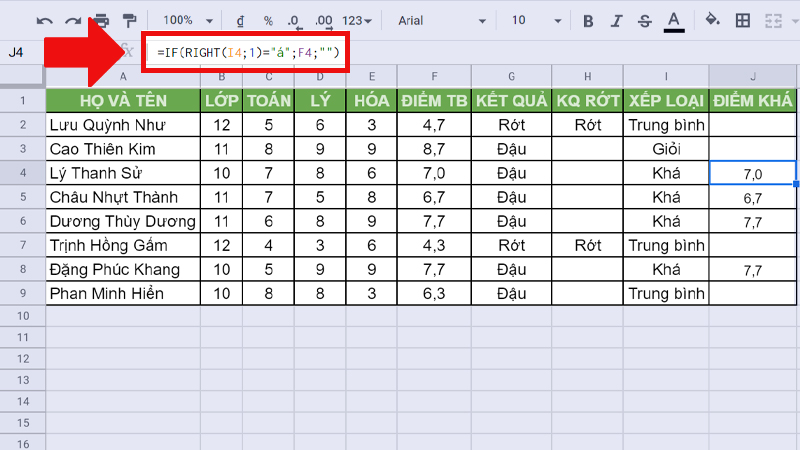This screenshot has height=450, width=800.
Task: Click the Undo arrow icon
Action: pyautogui.click(x=45, y=20)
